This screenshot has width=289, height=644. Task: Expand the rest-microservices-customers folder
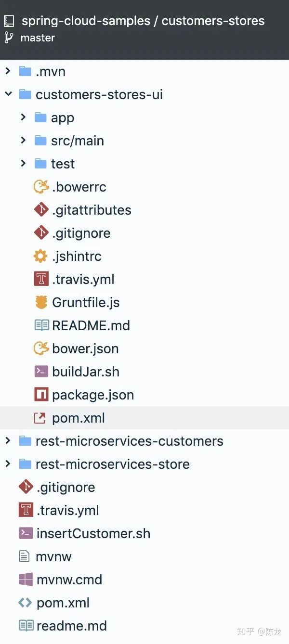8,440
